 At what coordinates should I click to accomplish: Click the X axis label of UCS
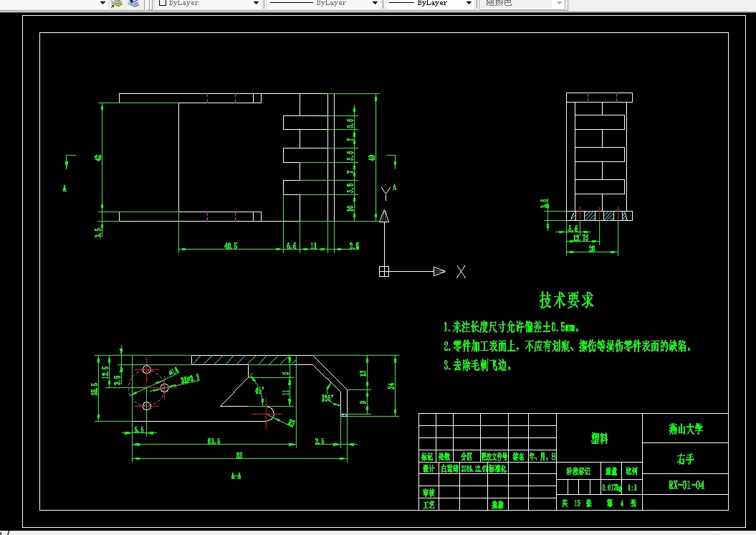point(461,272)
